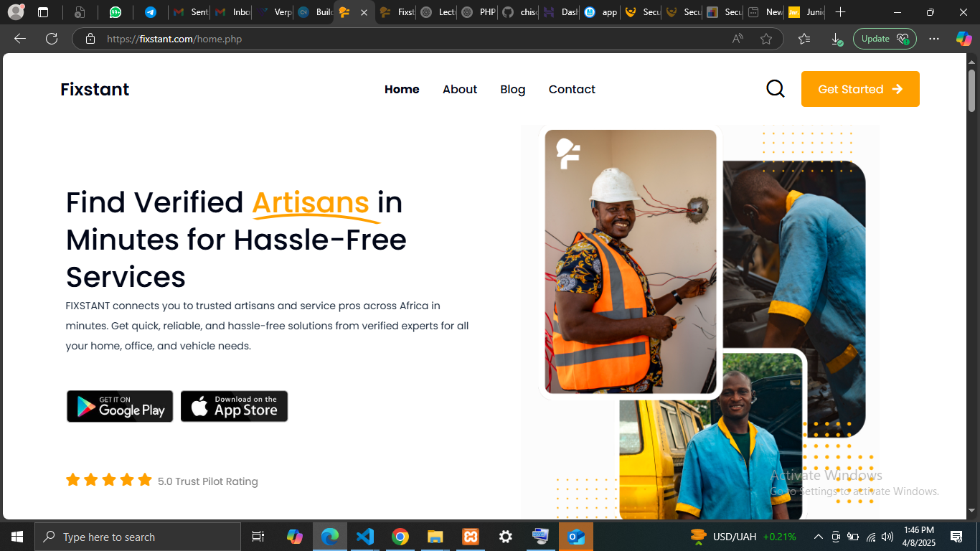The width and height of the screenshot is (980, 551).
Task: Add page to favorites with the star icon
Action: tap(766, 39)
